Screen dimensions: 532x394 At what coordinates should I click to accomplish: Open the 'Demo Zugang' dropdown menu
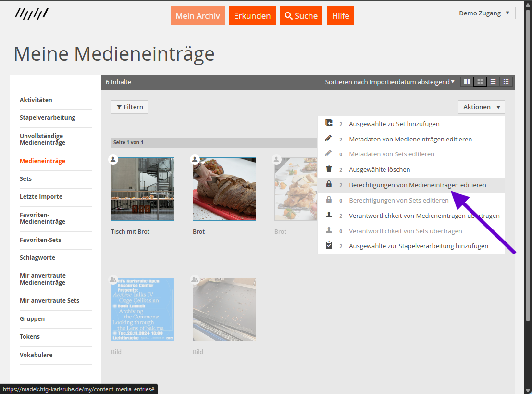(x=484, y=13)
